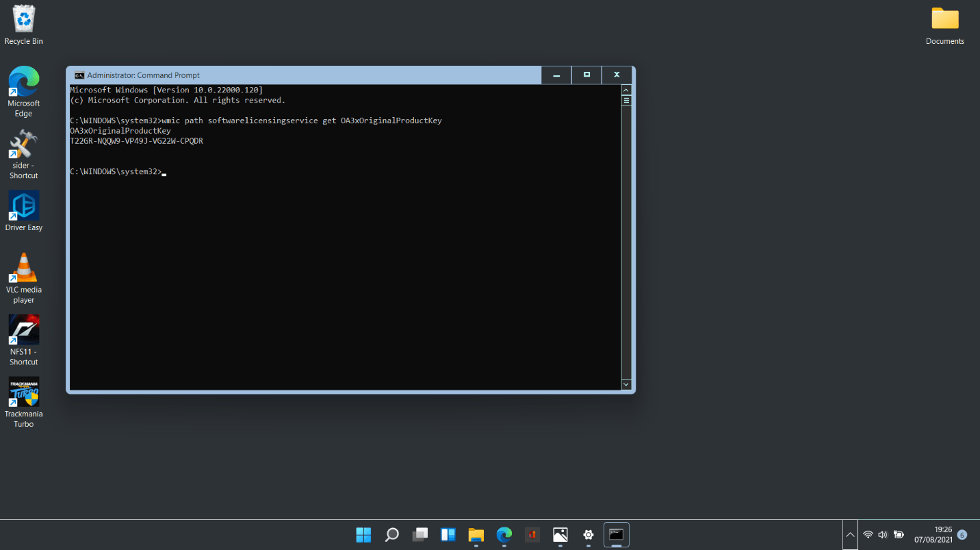
Task: Launch Microsoft Edge from the taskbar
Action: point(504,535)
